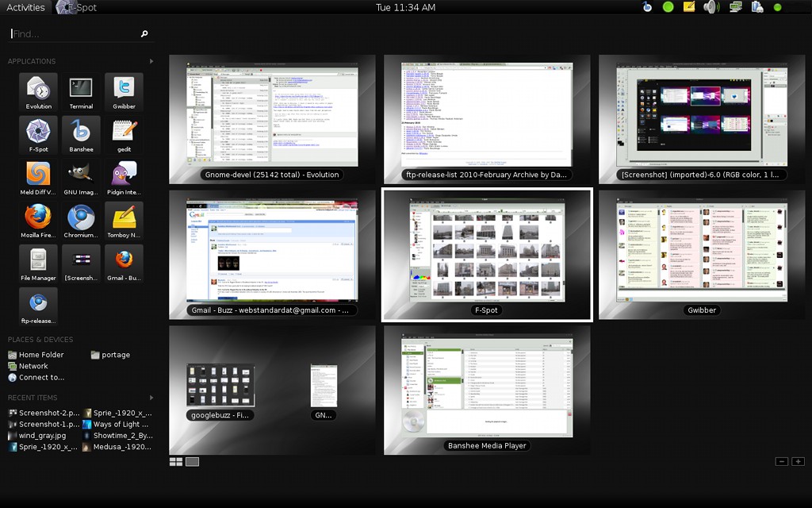Switch to single workspace view
Viewport: 812px width, 508px height.
(192, 462)
